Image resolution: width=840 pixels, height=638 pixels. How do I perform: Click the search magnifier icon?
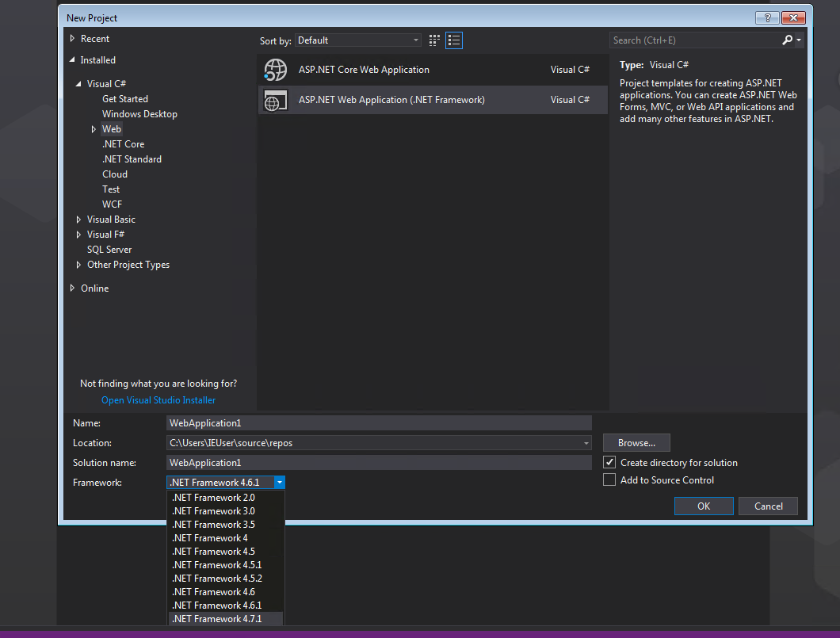[x=787, y=40]
